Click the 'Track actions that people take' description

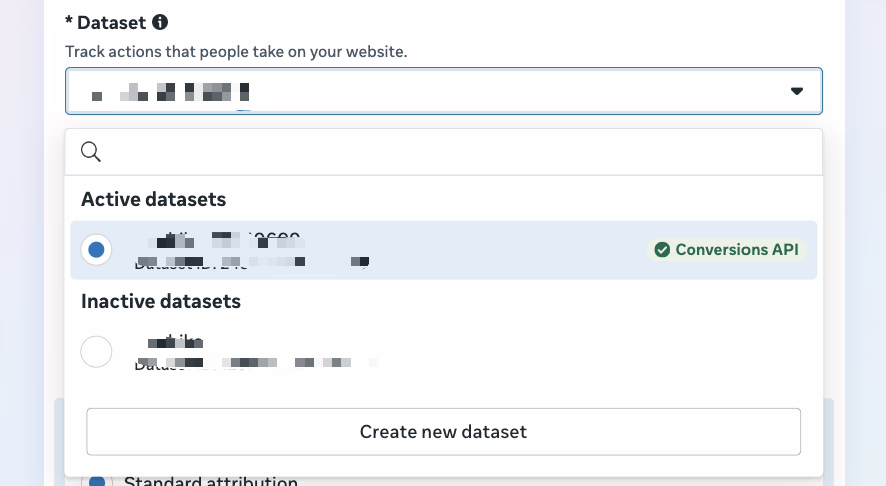(x=236, y=51)
